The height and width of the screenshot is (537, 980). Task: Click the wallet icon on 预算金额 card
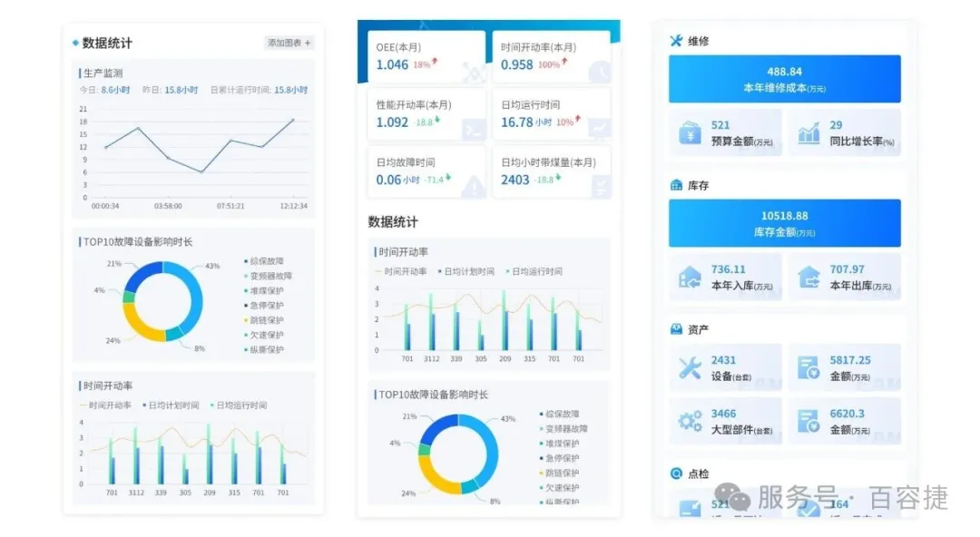point(691,134)
